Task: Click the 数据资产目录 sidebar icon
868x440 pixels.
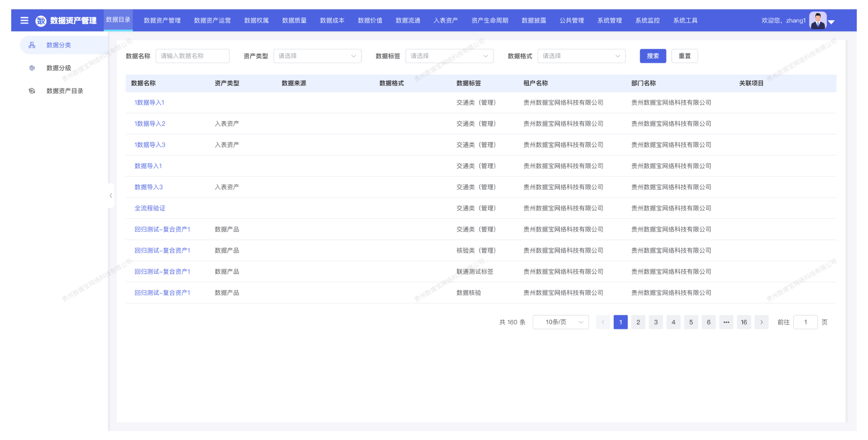Action: pos(32,91)
